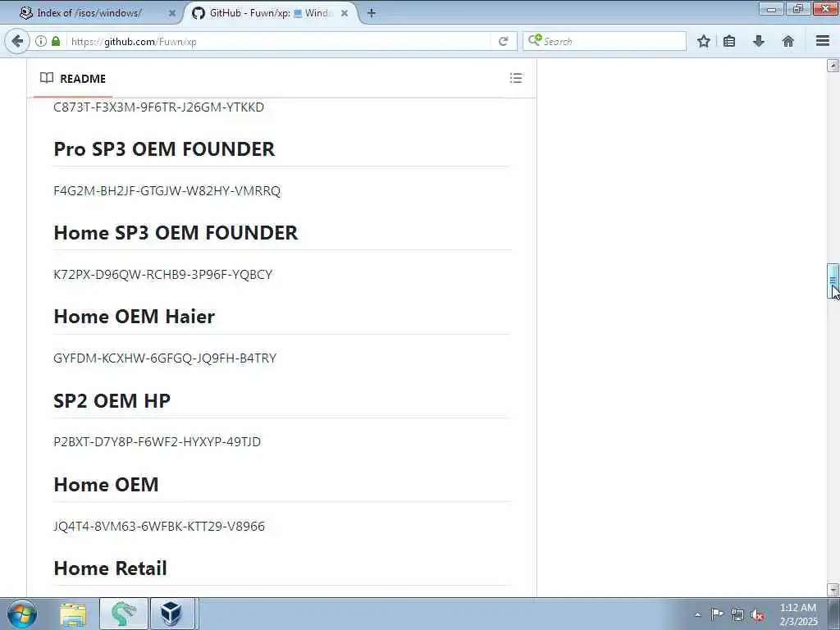The height and width of the screenshot is (630, 840).
Task: Click the Home SP3 OEM FOUNDER heading
Action: point(176,232)
